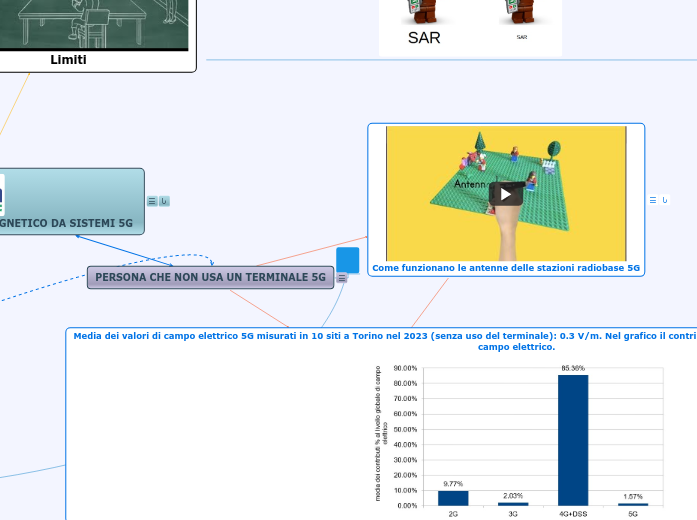Click the blue square node marker
Image resolution: width=697 pixels, height=520 pixels.
point(348,260)
